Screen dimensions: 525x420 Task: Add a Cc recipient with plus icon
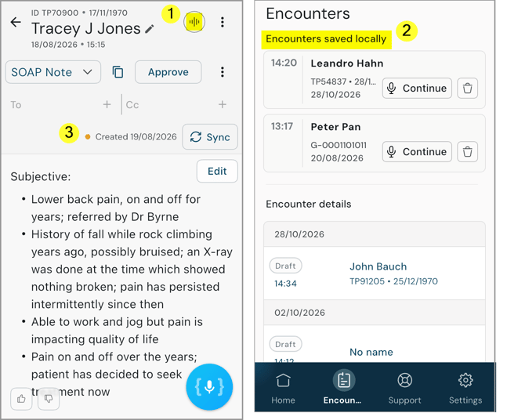pos(223,104)
